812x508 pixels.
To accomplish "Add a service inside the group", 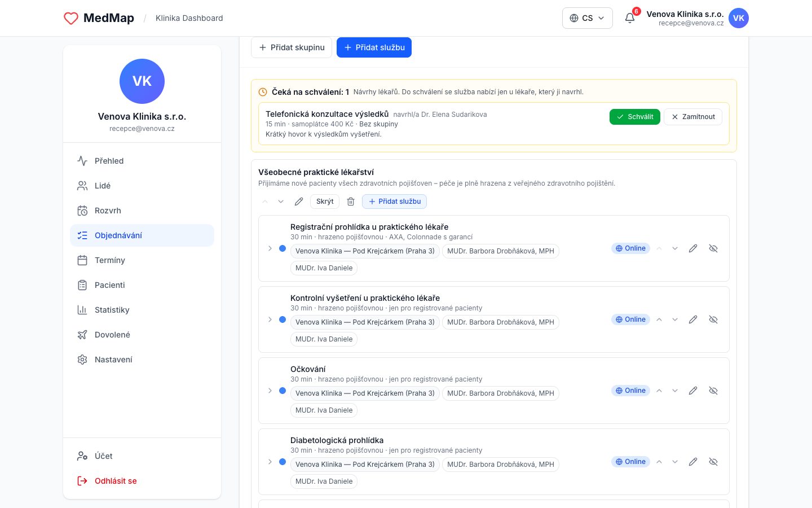I will click(x=394, y=202).
